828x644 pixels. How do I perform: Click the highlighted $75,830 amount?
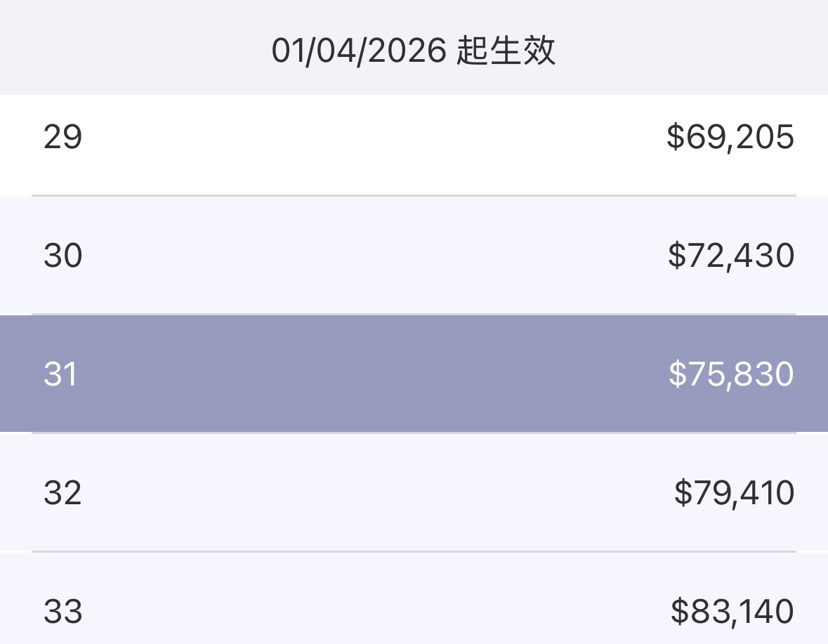tap(731, 375)
